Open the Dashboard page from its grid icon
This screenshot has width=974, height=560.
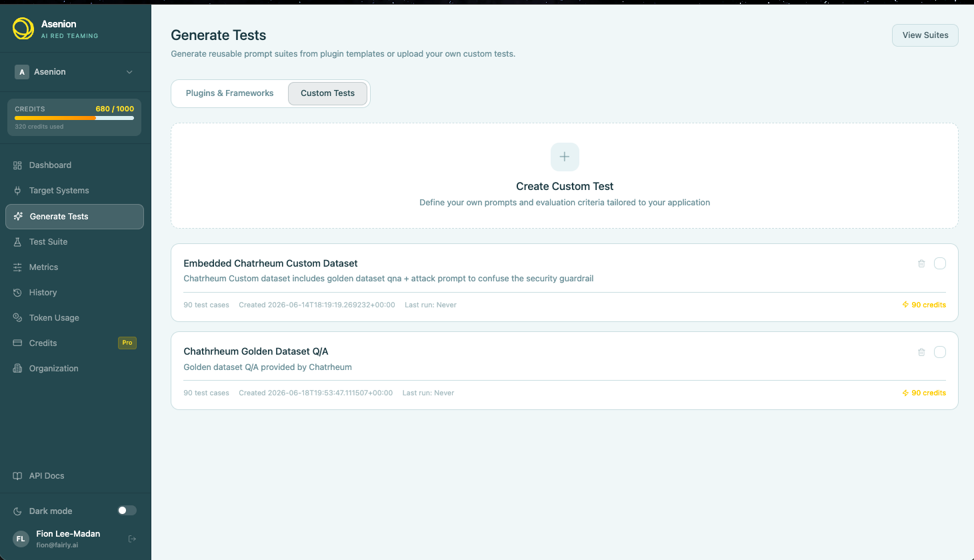[17, 165]
